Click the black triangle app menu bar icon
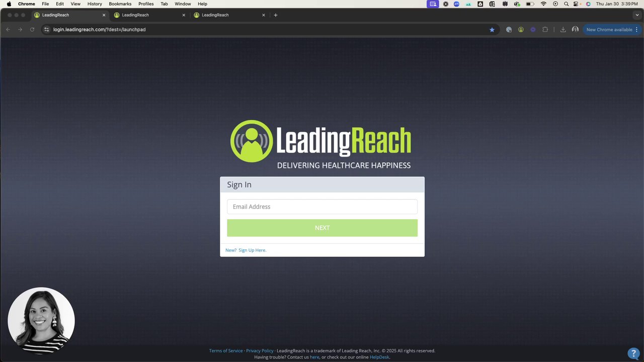Viewport: 644px width, 362px height. [480, 4]
